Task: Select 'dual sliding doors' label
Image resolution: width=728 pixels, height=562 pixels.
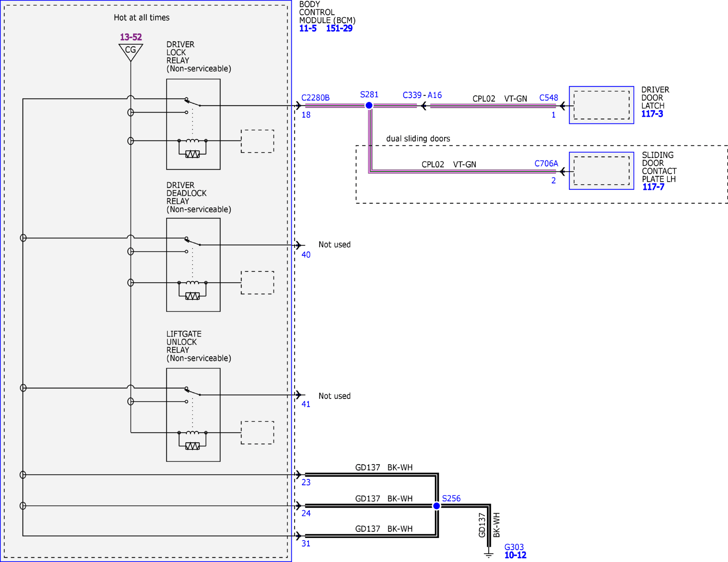Action: pos(418,139)
